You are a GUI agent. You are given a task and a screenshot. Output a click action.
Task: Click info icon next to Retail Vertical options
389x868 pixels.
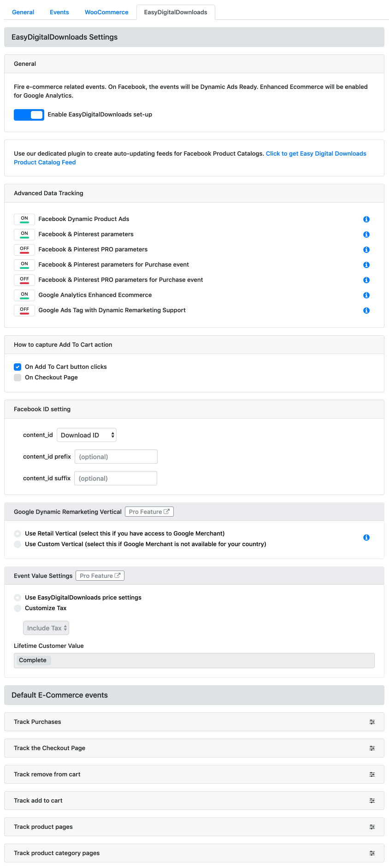[366, 537]
